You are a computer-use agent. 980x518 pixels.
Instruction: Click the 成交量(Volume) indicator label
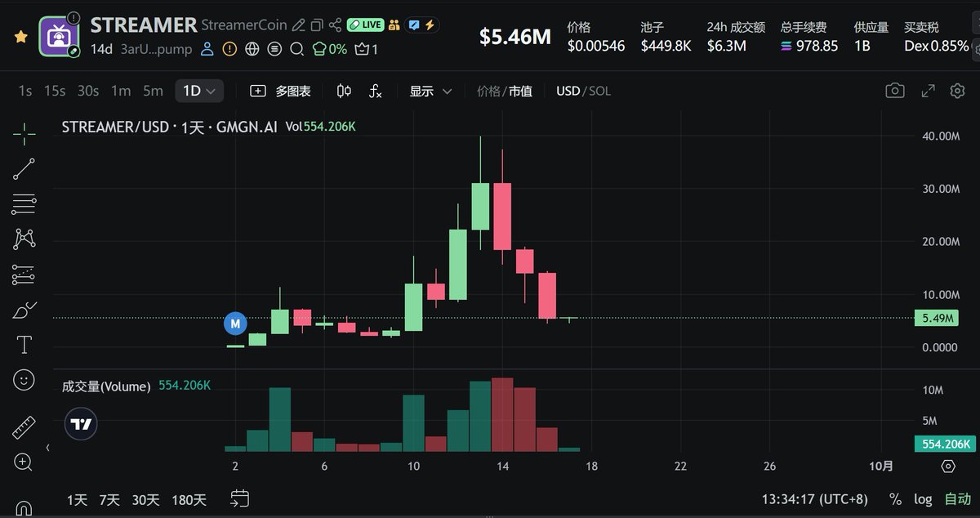click(106, 386)
